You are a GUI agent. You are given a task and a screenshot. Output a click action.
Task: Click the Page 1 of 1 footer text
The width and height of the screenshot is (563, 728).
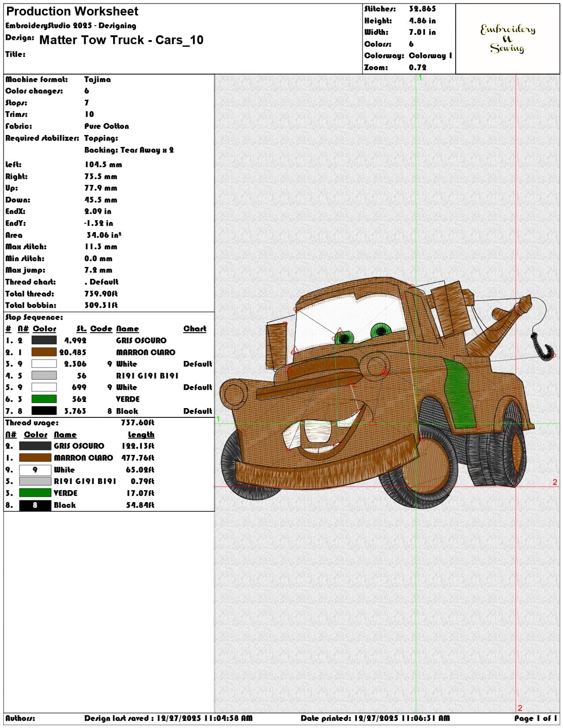536,718
